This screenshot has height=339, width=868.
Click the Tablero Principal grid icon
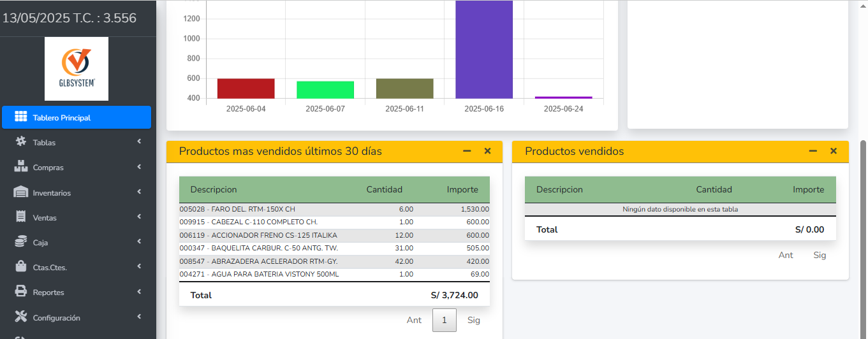(x=20, y=117)
